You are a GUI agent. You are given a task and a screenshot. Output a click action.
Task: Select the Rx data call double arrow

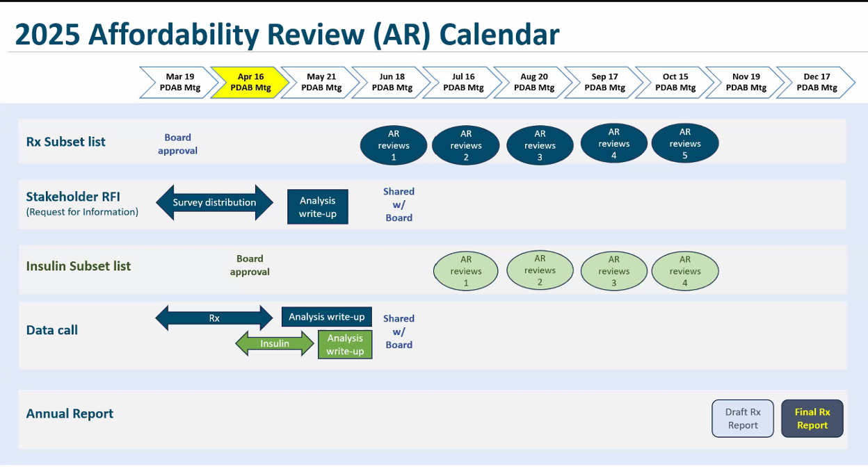tap(214, 318)
